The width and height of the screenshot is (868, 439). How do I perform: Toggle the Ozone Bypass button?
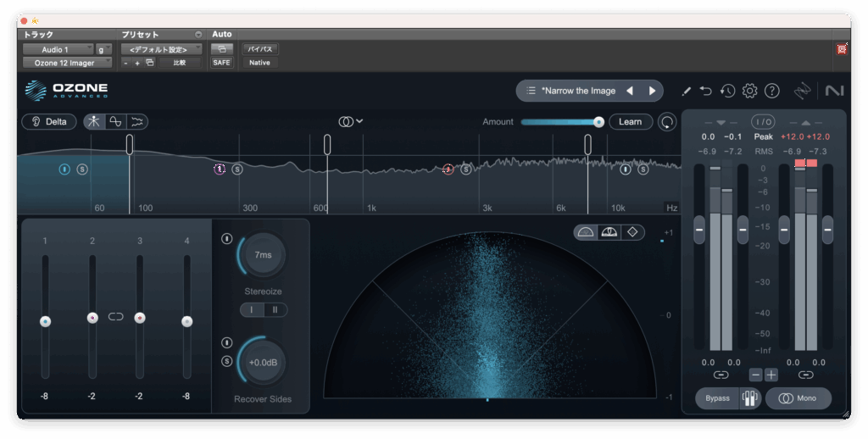716,398
